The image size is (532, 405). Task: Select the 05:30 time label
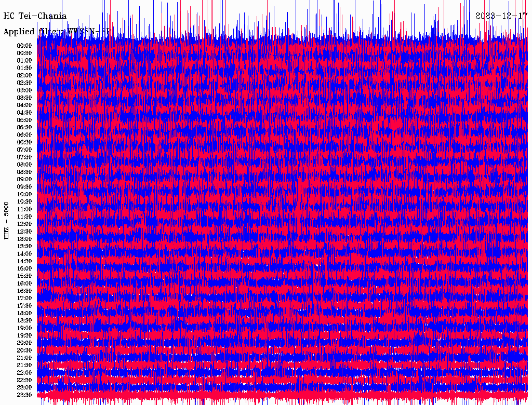click(x=24, y=127)
